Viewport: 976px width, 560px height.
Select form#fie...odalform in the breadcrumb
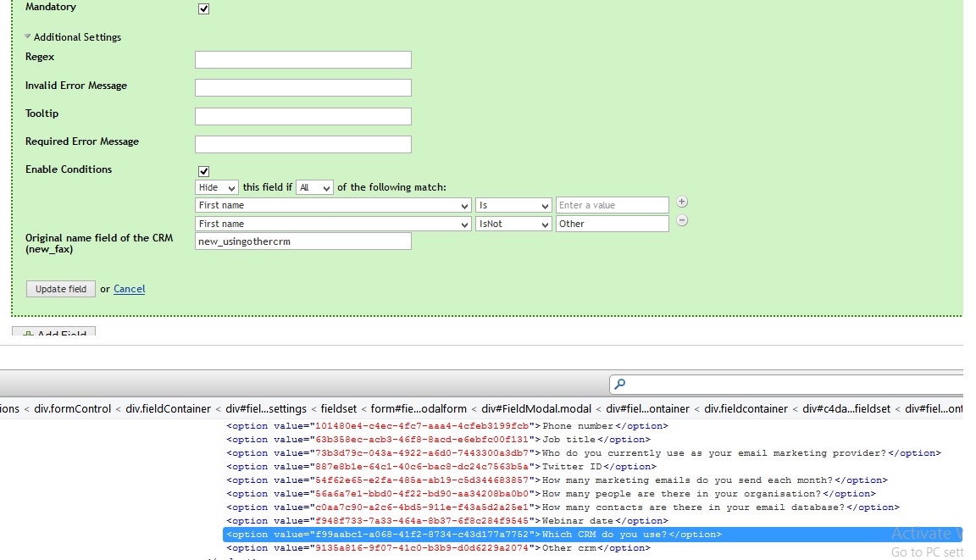point(419,409)
